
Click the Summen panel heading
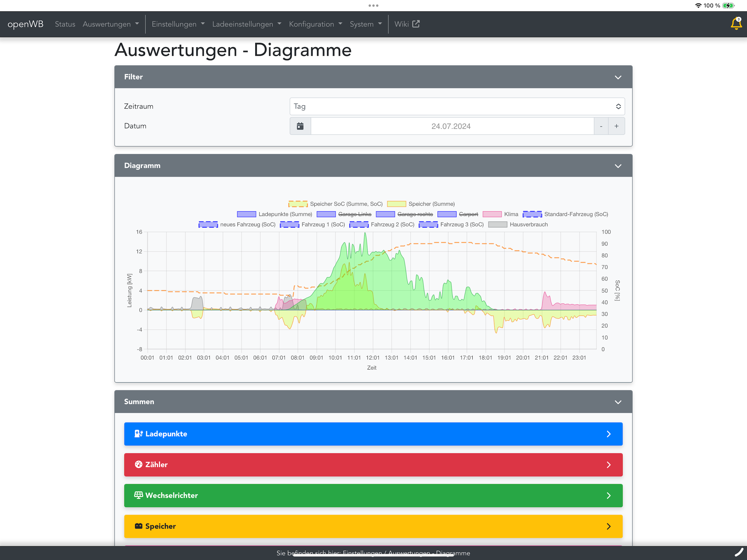pyautogui.click(x=139, y=401)
